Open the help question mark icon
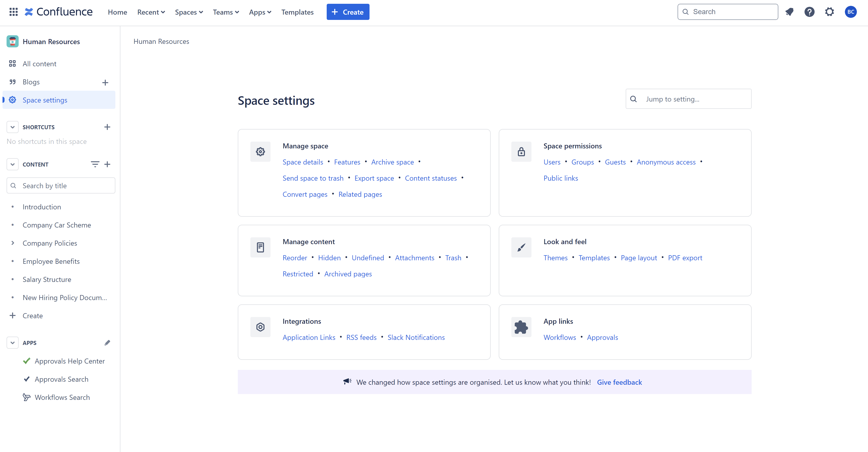868x452 pixels. [x=809, y=12]
